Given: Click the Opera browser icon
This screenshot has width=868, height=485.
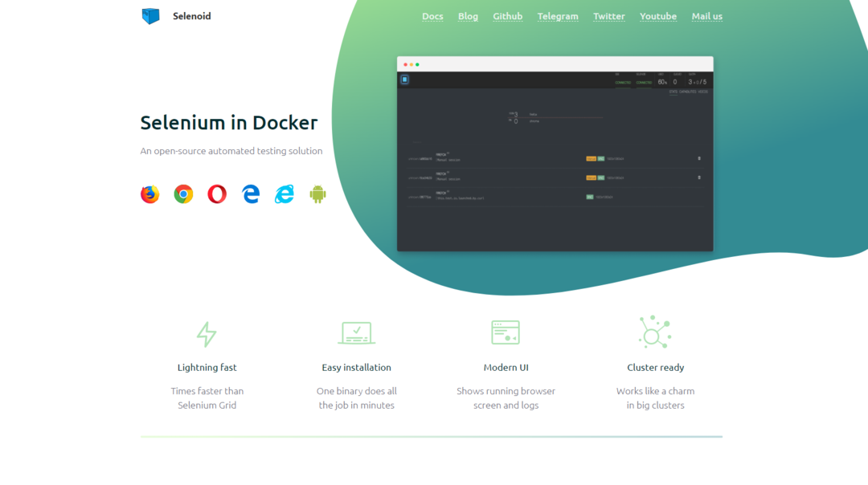Looking at the screenshot, I should [x=217, y=194].
